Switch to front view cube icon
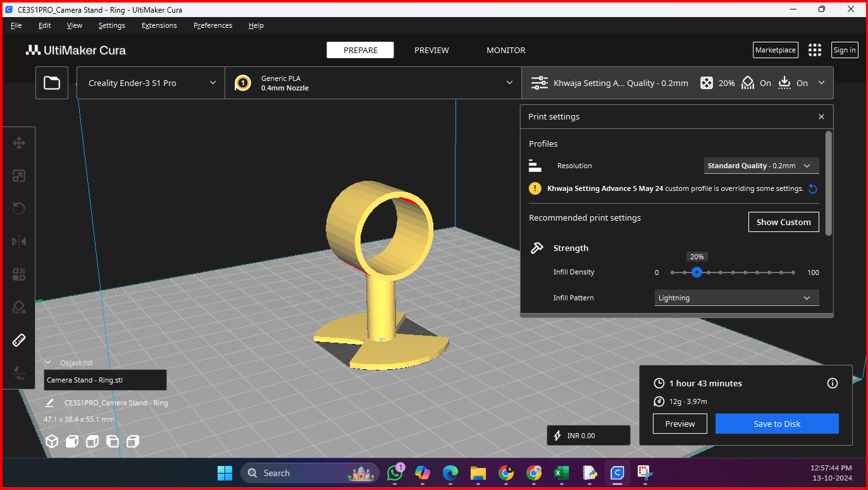The image size is (868, 490). click(72, 441)
